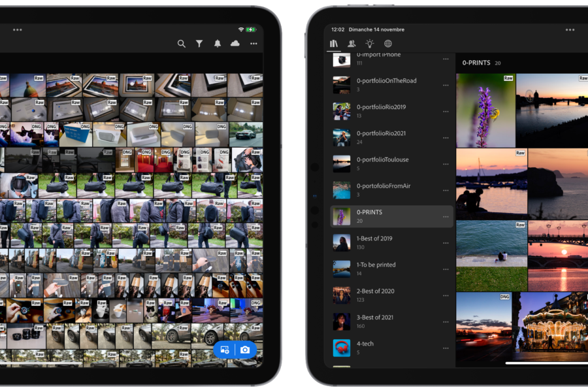Open options for 0-portfolioRio2021 album

(446, 138)
